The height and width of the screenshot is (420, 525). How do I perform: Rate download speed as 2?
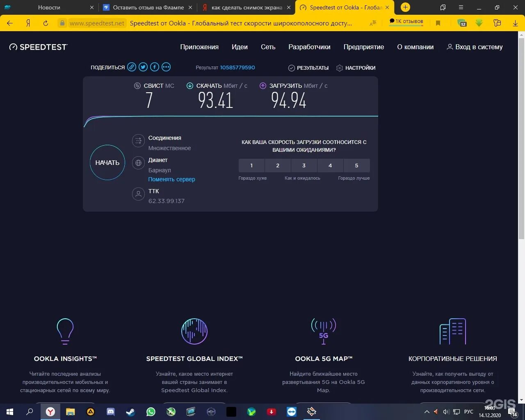(x=278, y=165)
